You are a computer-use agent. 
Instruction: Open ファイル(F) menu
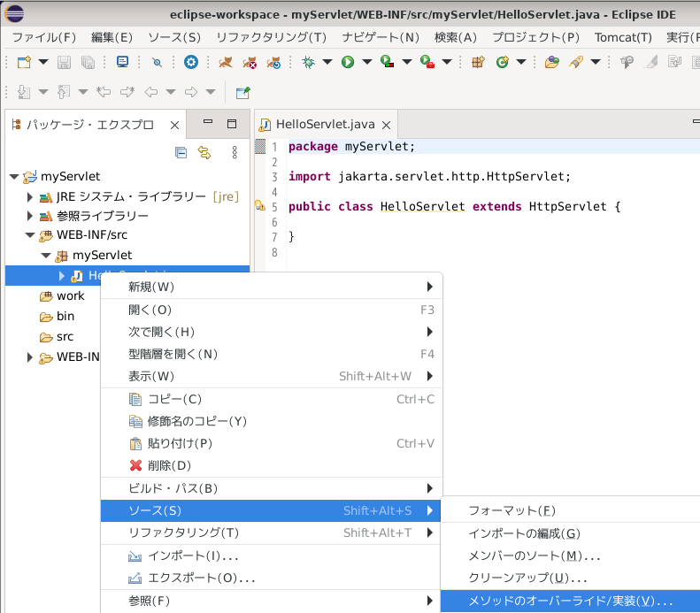pyautogui.click(x=43, y=37)
